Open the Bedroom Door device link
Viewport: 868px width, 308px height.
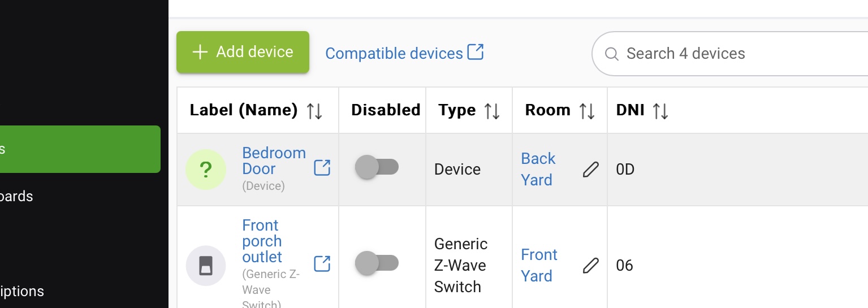(x=274, y=161)
